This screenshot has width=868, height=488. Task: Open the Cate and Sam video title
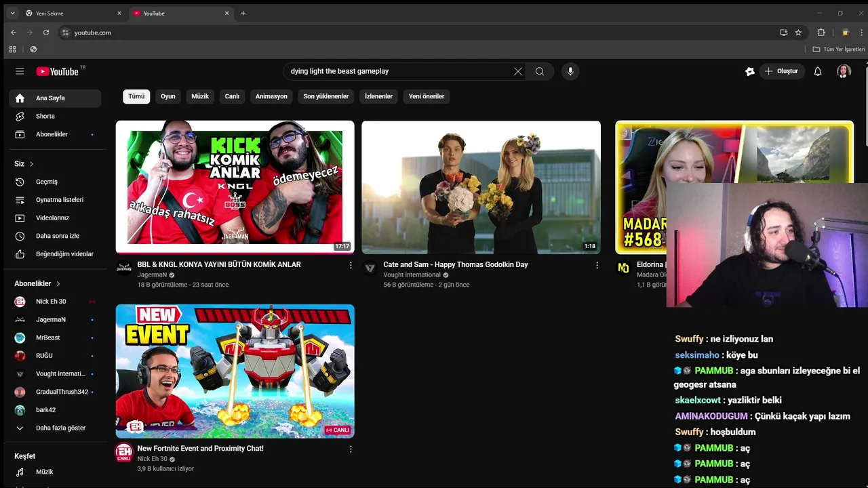[455, 264]
